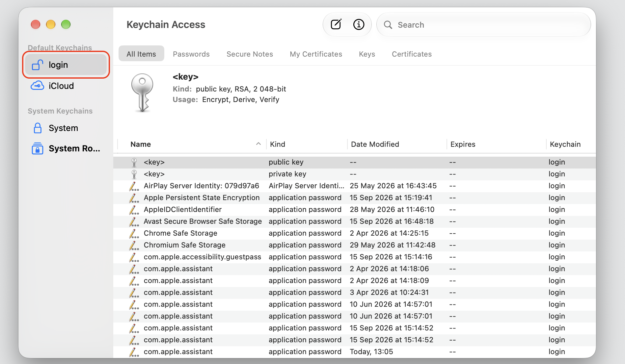Select the com.apple.accessibility.guestpass entry
The height and width of the screenshot is (364, 625).
[355, 257]
